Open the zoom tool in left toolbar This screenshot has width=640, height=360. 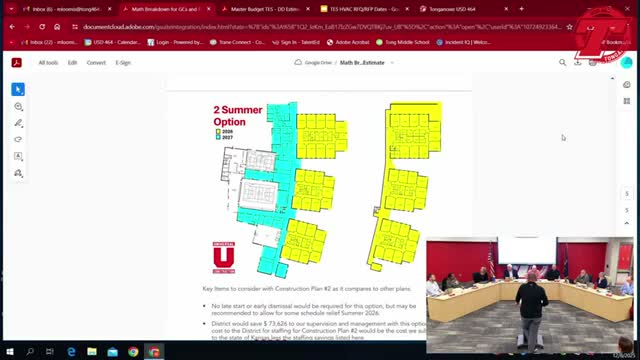(x=18, y=107)
